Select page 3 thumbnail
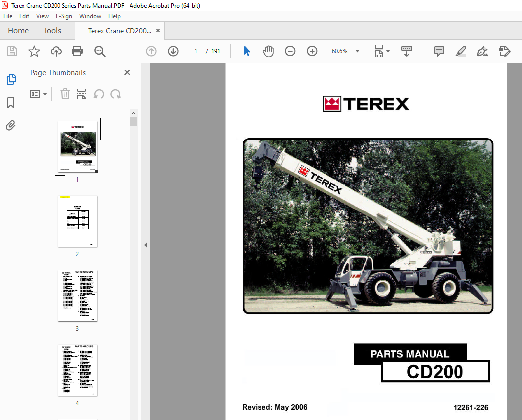 tap(77, 296)
